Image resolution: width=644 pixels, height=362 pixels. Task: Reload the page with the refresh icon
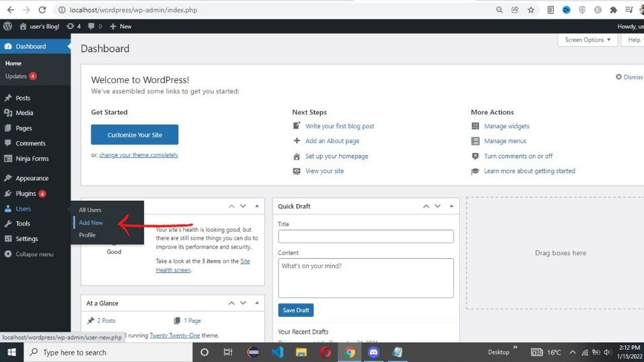tap(42, 10)
